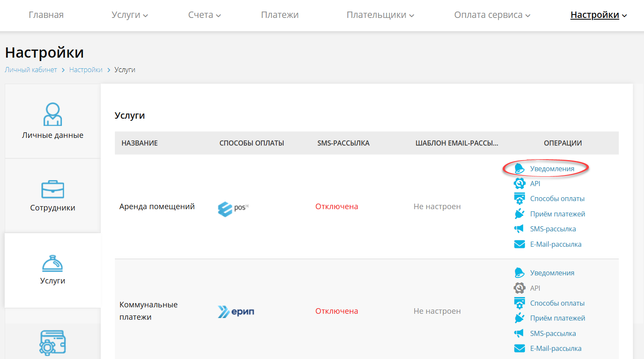Select the Услуги sidebar tab

pyautogui.click(x=53, y=270)
